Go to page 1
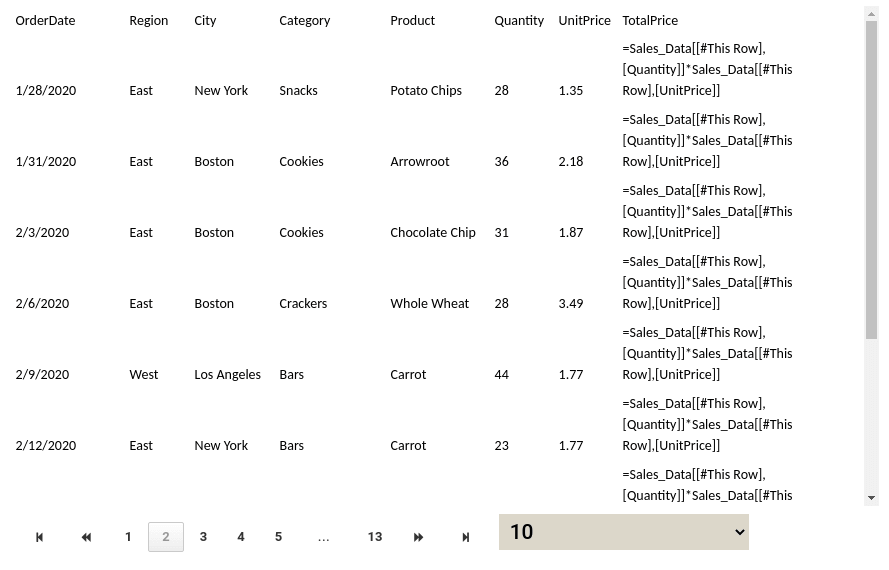This screenshot has height=570, width=889. 128,537
